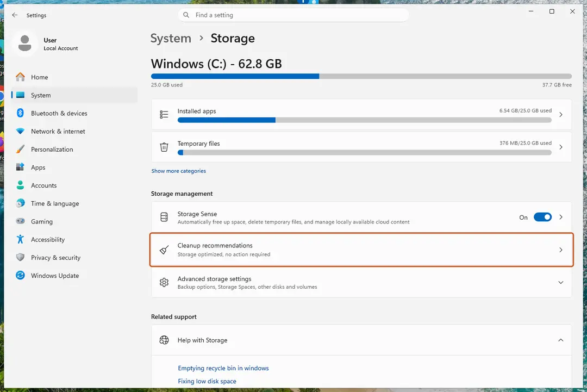Click User Local Account name

[61, 44]
